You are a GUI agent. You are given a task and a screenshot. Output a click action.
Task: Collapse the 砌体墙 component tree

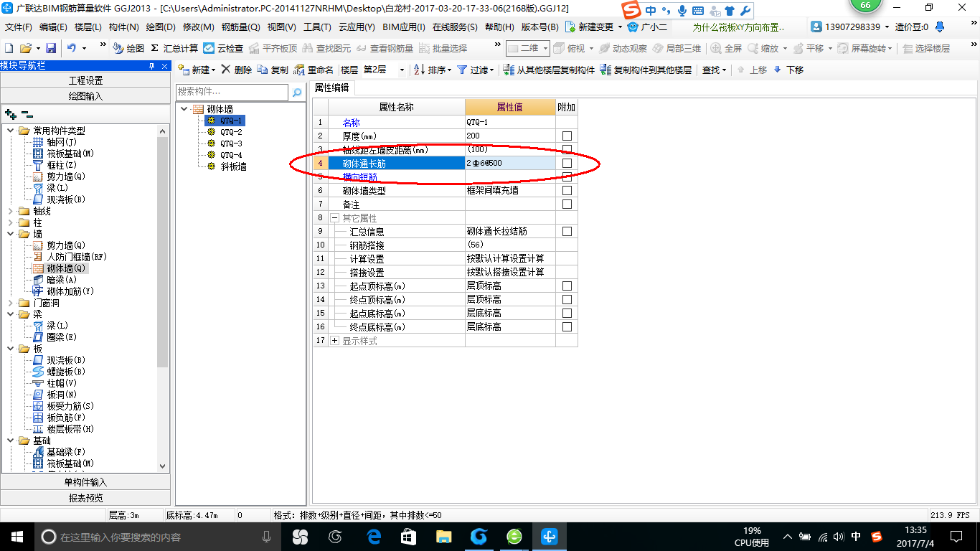184,109
